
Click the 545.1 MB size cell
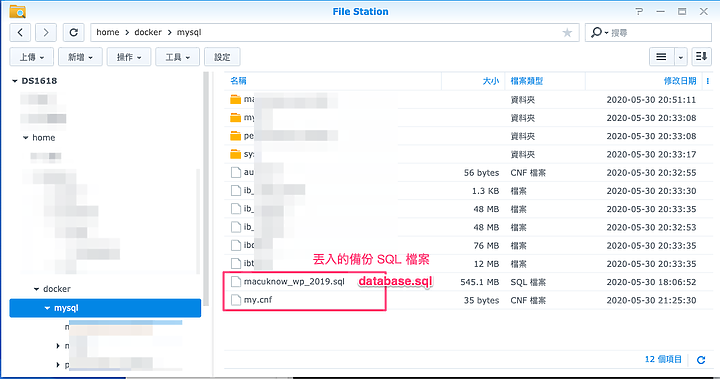click(x=479, y=282)
